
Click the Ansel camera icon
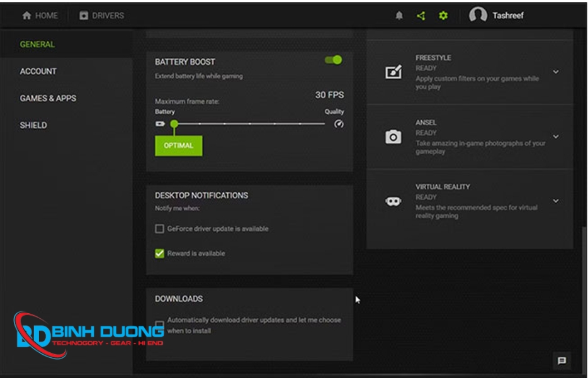point(393,137)
